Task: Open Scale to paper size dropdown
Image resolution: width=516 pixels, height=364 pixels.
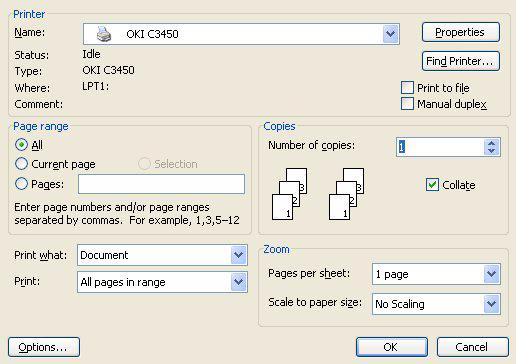Action: pyautogui.click(x=492, y=304)
